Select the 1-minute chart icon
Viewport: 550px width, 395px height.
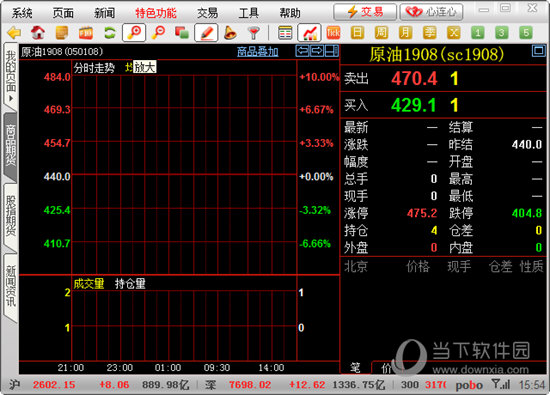tap(477, 33)
